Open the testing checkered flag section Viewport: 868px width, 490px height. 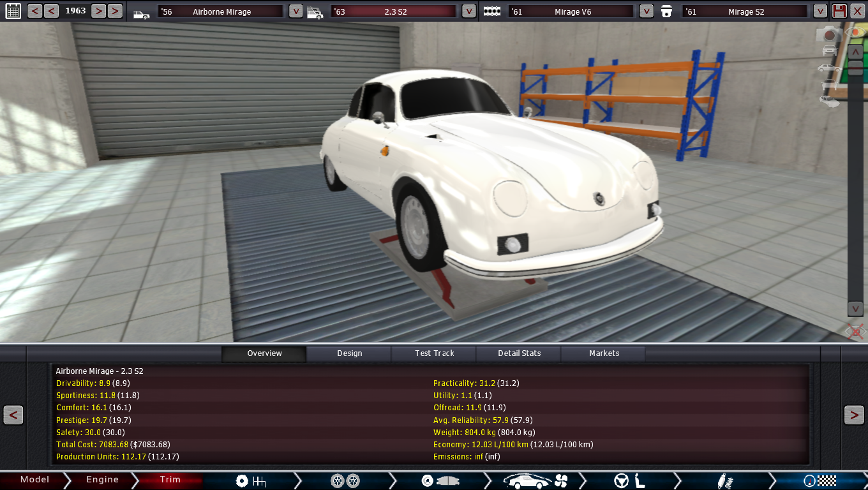[820, 480]
